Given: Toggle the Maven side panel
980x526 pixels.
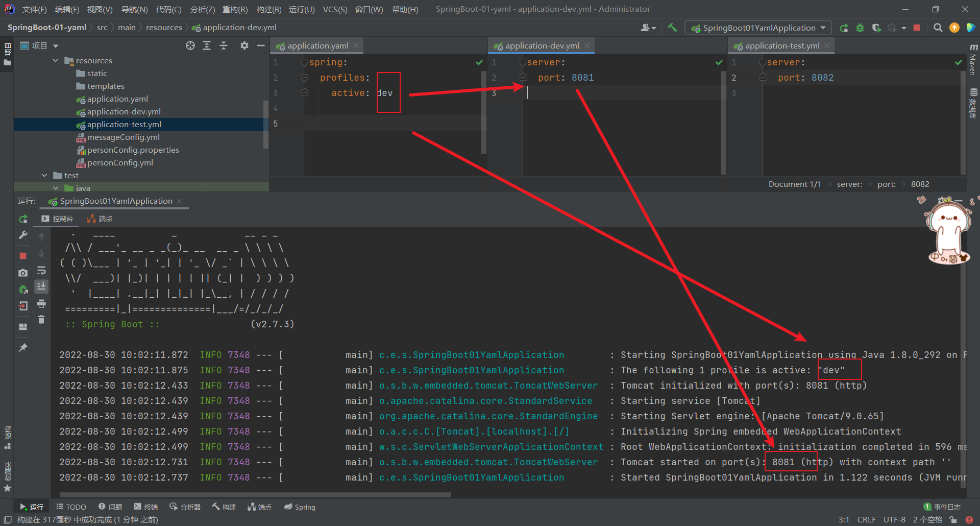Looking at the screenshot, I should pyautogui.click(x=973, y=60).
